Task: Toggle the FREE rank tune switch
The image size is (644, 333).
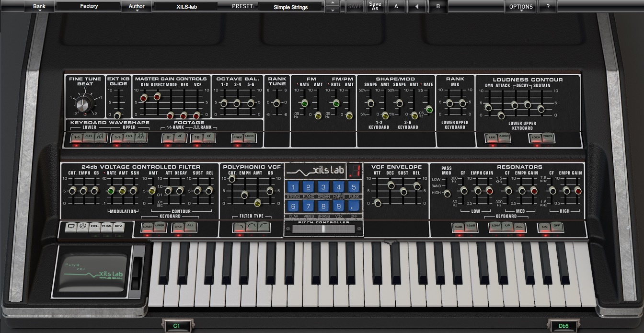Action: point(237,138)
